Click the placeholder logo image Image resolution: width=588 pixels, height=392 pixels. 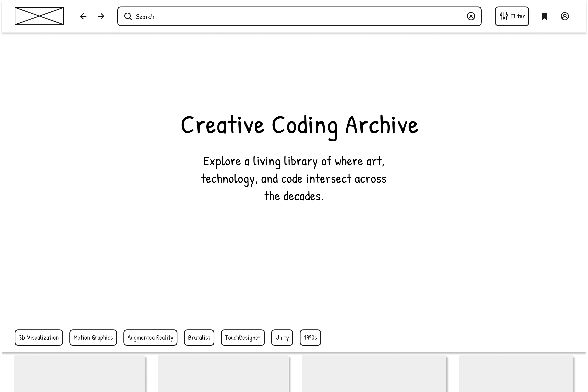pos(39,16)
